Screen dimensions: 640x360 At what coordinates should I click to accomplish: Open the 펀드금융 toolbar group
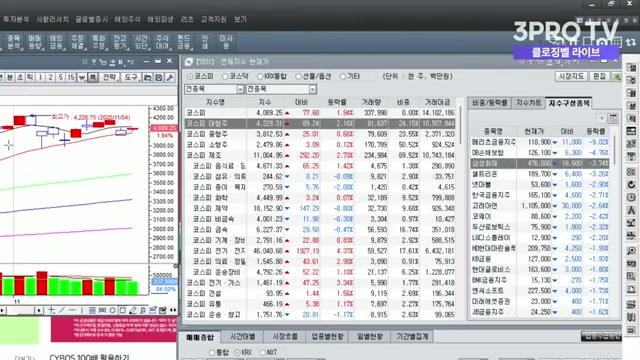point(183,42)
